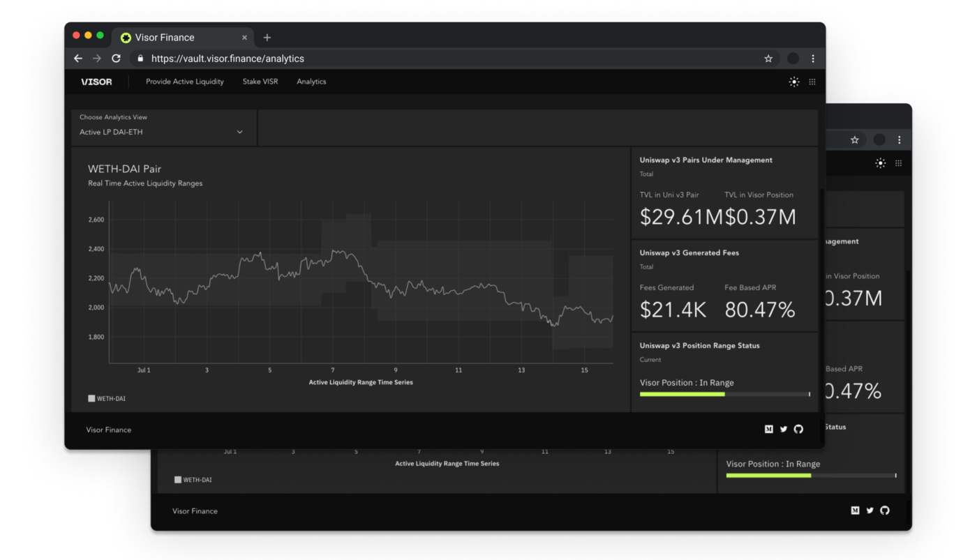Image resolution: width=977 pixels, height=560 pixels.
Task: Click 'Visor Position : In Range' in back window
Action: [773, 464]
